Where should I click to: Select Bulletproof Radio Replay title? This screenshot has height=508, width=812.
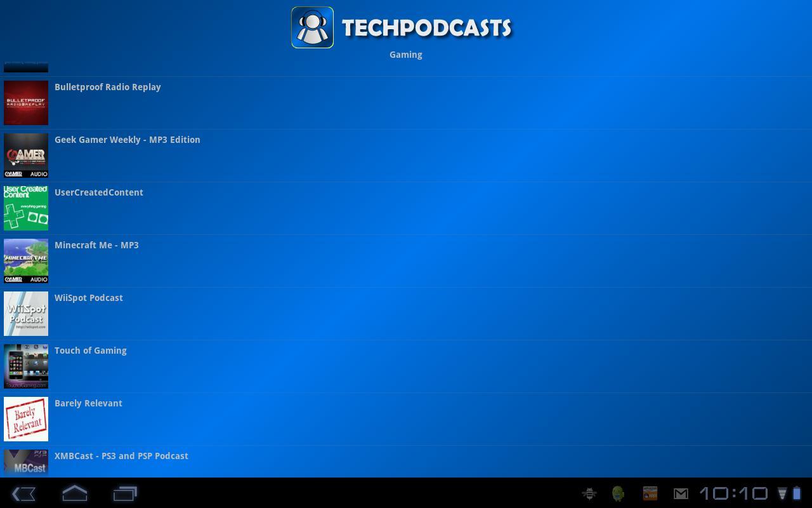108,87
